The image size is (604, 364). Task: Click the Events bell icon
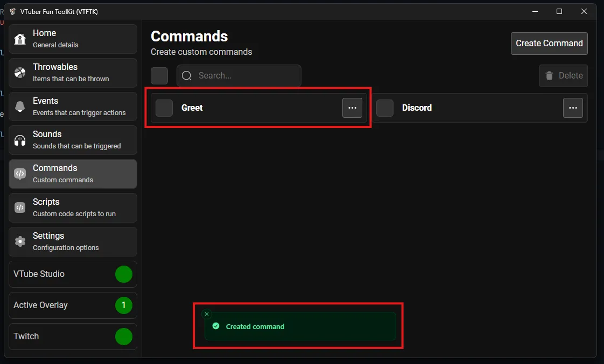coord(20,106)
